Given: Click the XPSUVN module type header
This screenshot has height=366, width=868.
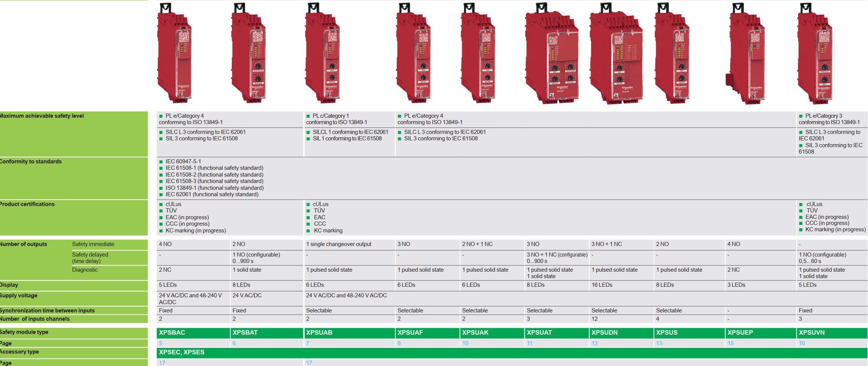Looking at the screenshot, I should [x=832, y=333].
